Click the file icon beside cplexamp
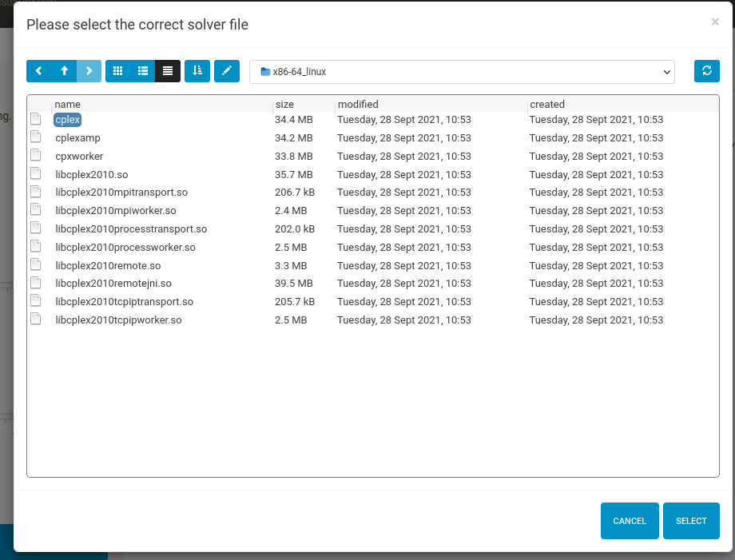 point(36,137)
